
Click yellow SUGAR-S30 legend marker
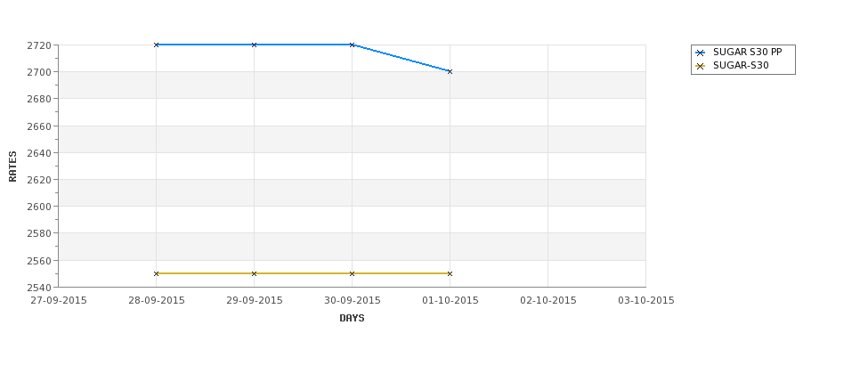click(x=701, y=66)
